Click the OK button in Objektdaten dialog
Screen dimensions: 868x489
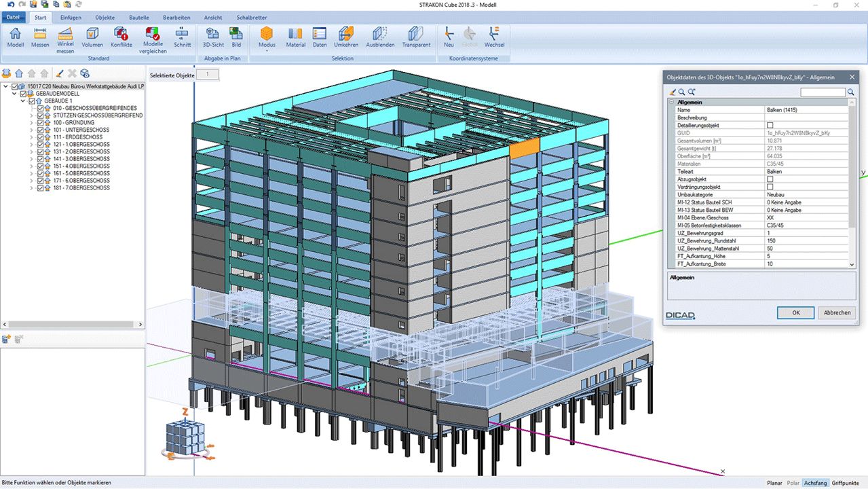point(795,312)
